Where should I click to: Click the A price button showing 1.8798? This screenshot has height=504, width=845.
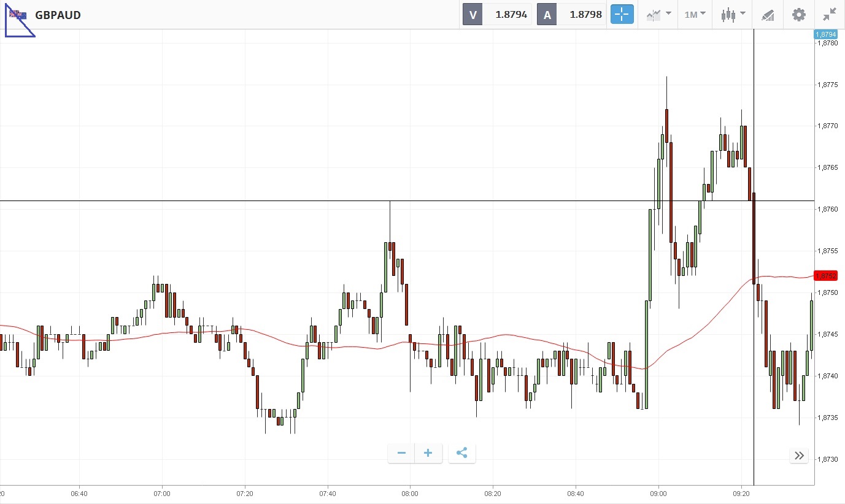coord(571,14)
